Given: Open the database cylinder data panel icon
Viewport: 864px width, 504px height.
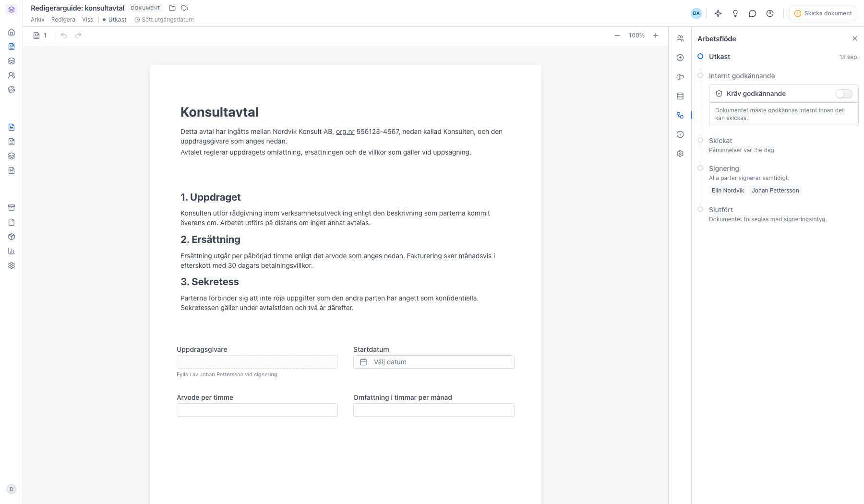Looking at the screenshot, I should 680,96.
